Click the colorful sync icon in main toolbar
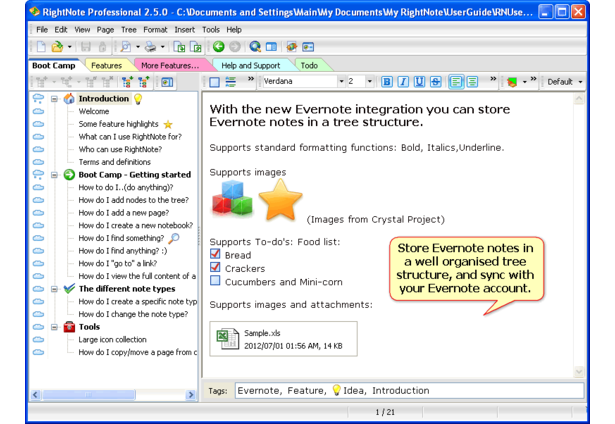The image size is (615, 424). click(291, 47)
